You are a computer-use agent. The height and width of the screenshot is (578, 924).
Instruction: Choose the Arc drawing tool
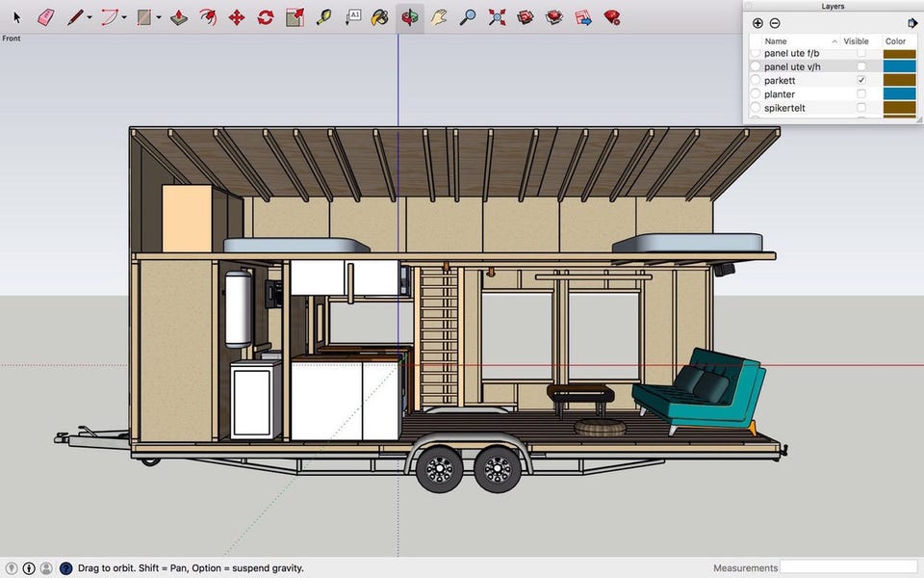click(110, 17)
